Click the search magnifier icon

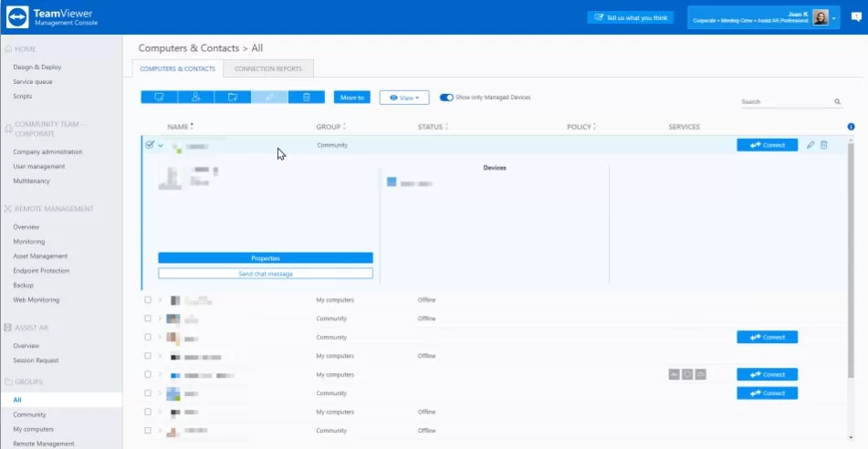tap(838, 102)
